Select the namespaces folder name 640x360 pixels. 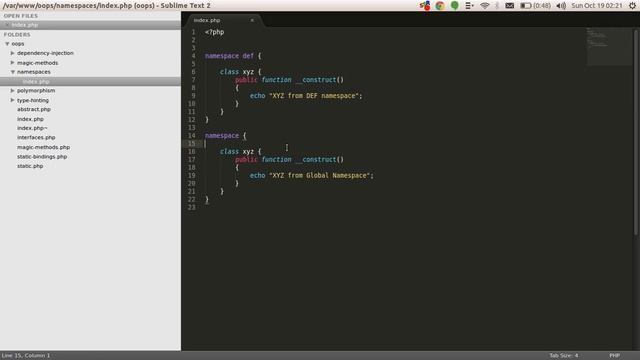pyautogui.click(x=34, y=72)
